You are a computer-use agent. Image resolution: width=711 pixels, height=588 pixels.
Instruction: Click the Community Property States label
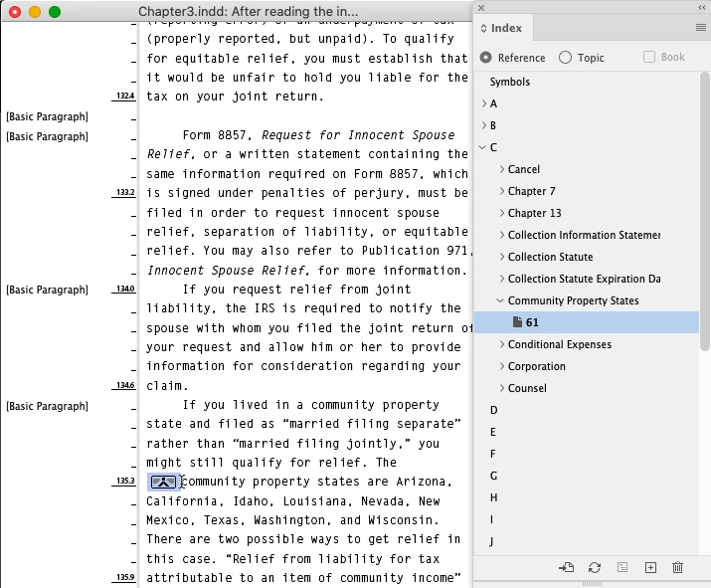[x=573, y=300]
